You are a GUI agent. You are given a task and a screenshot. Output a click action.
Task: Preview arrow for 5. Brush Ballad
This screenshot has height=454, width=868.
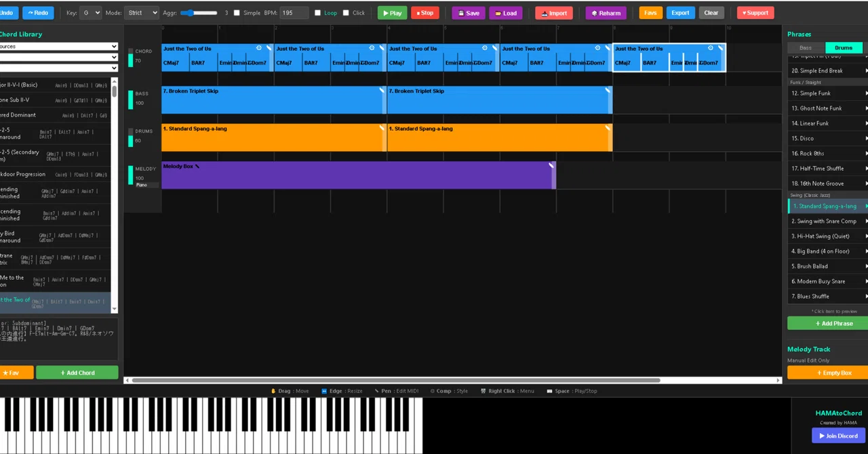pos(865,266)
